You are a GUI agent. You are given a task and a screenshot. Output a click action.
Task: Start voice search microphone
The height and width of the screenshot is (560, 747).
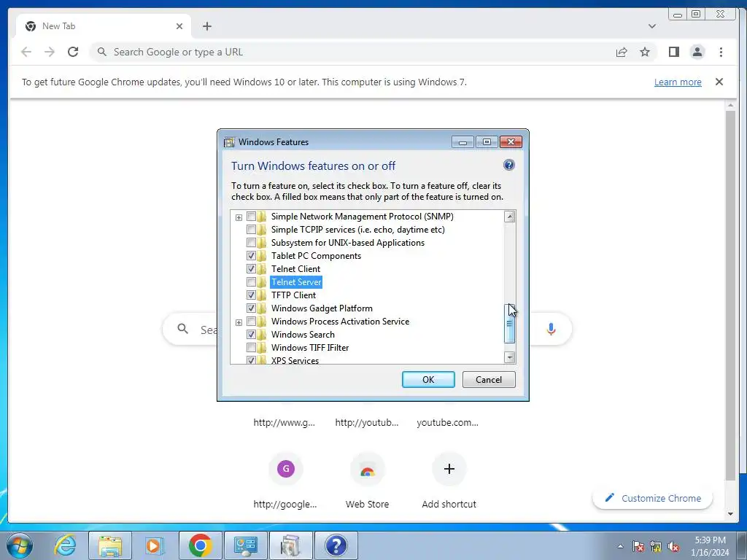coord(551,329)
